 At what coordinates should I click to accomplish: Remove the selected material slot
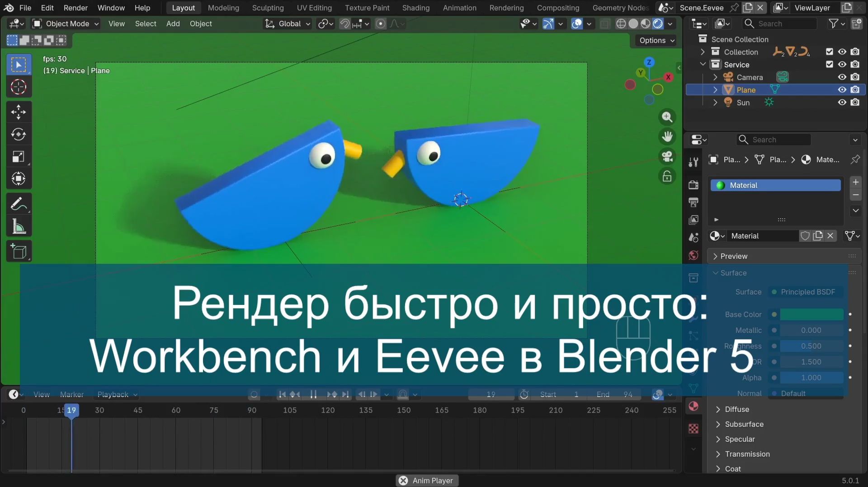(855, 195)
